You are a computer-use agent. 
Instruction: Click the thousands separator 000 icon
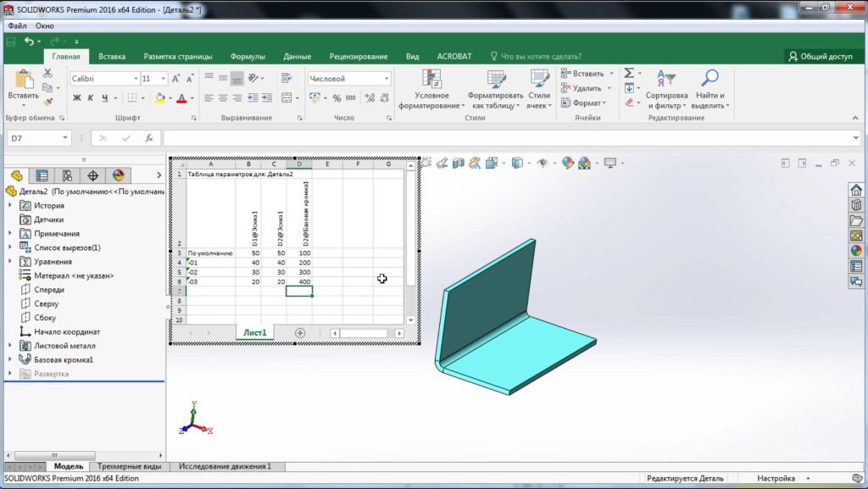point(350,98)
